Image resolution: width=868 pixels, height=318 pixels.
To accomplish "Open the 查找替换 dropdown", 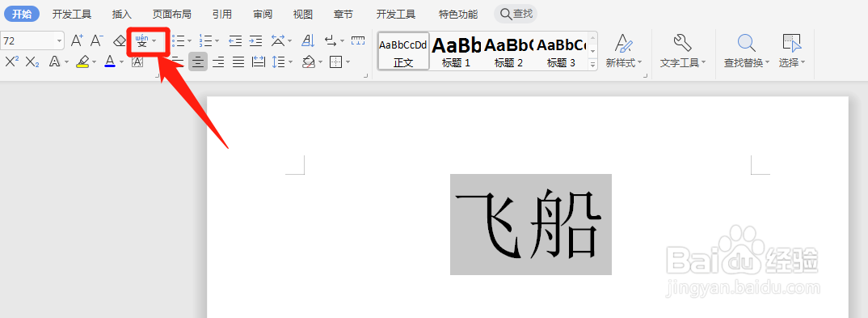I will point(748,63).
